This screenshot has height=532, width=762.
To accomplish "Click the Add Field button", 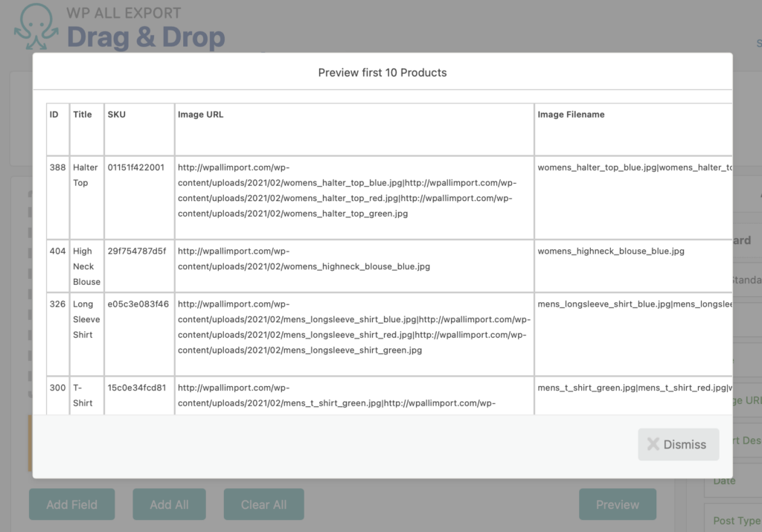I will 71,504.
